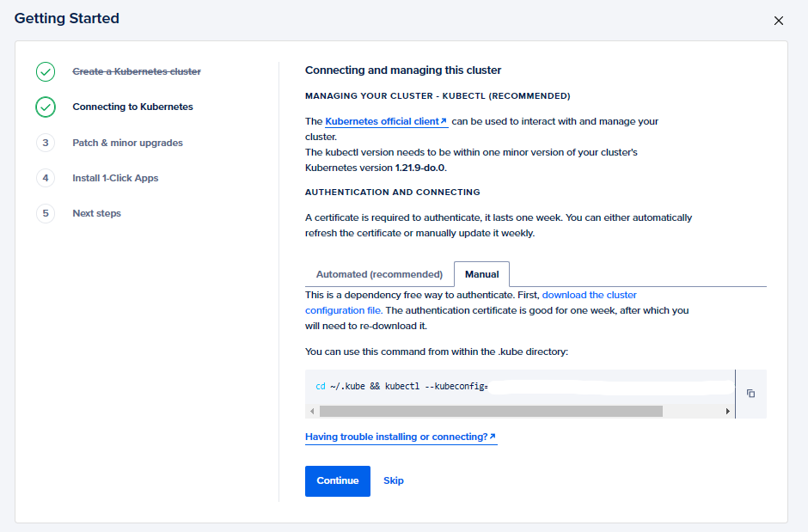Viewport: 808px width, 532px height.
Task: Go to the Patch & minor upgrades step
Action: click(x=127, y=143)
